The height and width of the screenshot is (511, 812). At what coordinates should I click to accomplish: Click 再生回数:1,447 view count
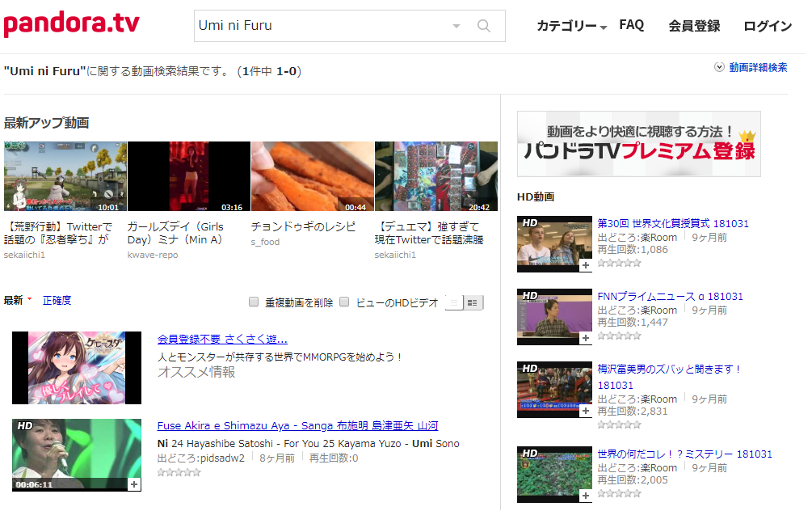point(633,323)
